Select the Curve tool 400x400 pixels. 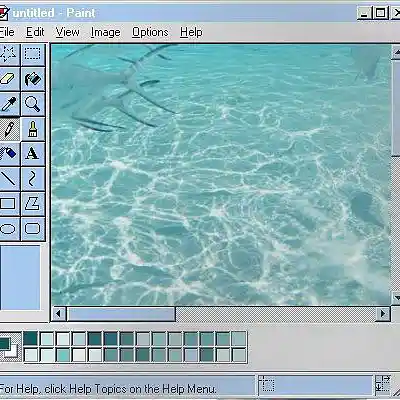click(x=33, y=179)
